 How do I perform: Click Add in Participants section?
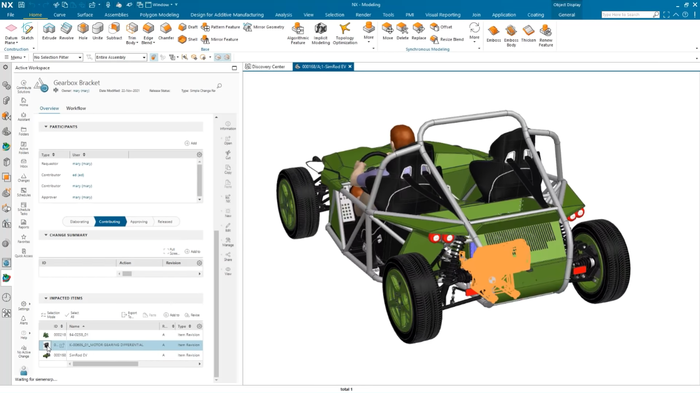(x=191, y=143)
